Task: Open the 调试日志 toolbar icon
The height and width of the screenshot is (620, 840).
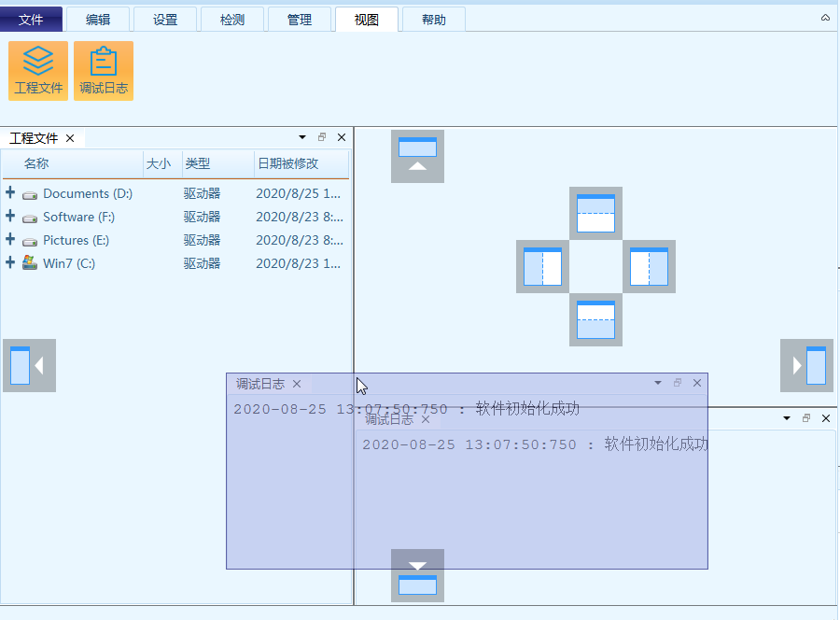Action: pyautogui.click(x=104, y=70)
